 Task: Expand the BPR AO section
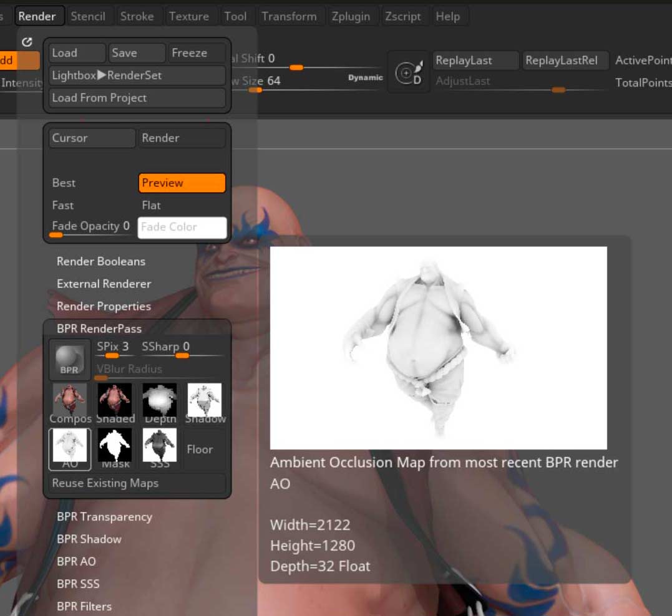coord(76,561)
